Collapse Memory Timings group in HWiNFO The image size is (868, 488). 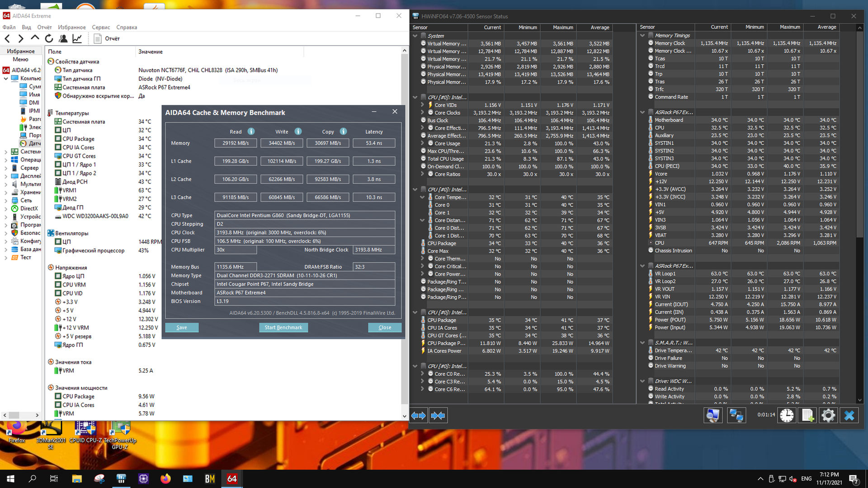(642, 35)
